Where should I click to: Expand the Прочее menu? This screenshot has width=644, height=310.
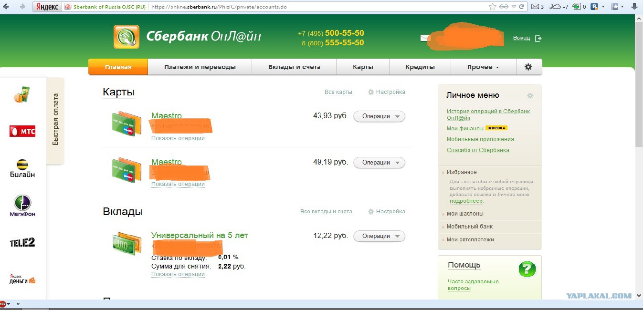[483, 67]
